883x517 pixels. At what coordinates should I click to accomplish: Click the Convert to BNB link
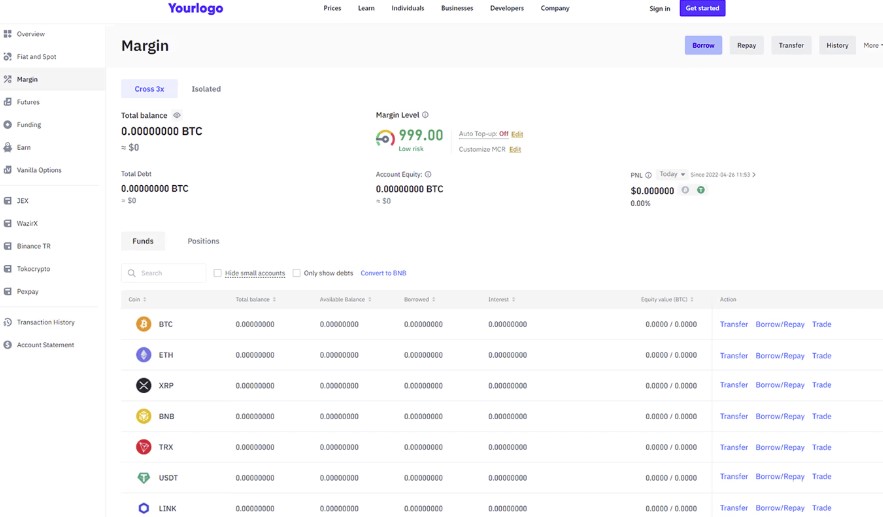(x=383, y=273)
